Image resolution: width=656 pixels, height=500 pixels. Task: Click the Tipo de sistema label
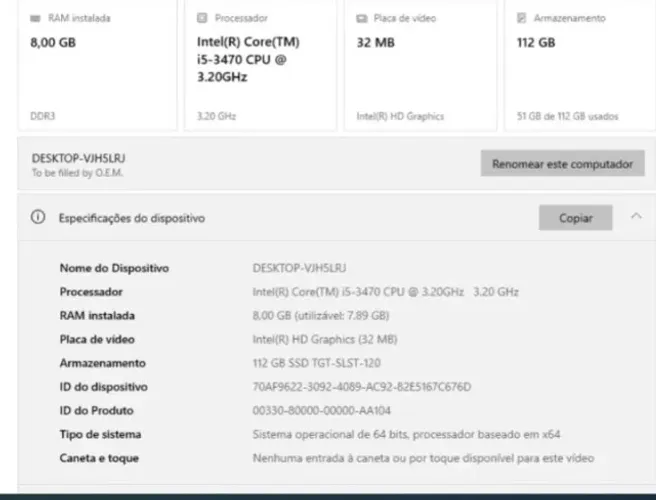100,434
